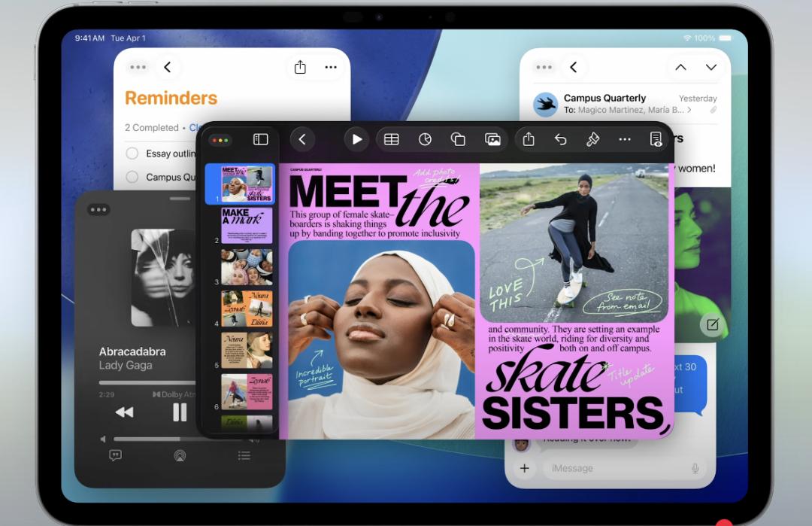Image resolution: width=812 pixels, height=526 pixels.
Task: Go back in Reminders window
Action: coord(167,68)
